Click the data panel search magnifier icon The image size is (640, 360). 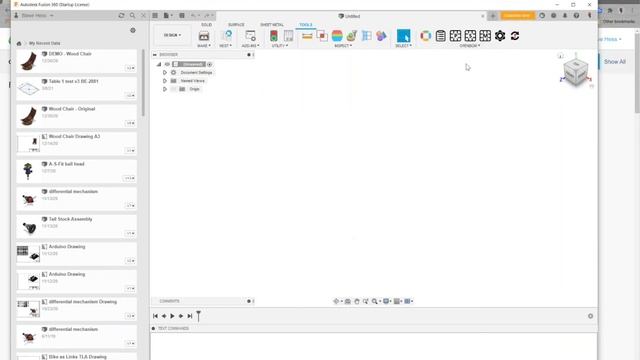click(x=132, y=16)
